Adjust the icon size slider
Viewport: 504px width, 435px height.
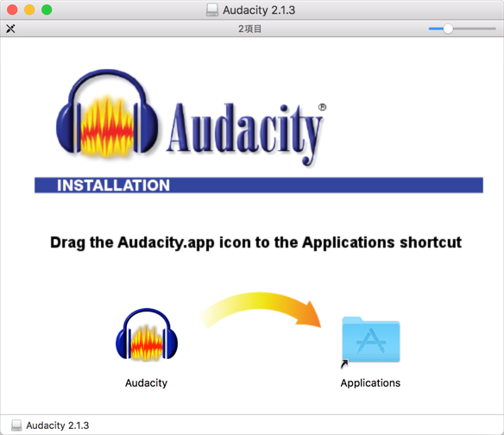pyautogui.click(x=448, y=29)
